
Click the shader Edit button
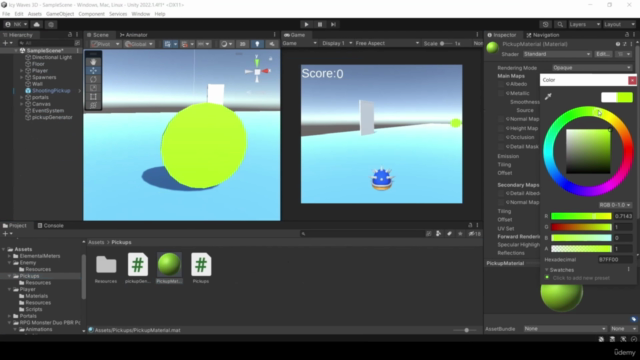pos(603,54)
